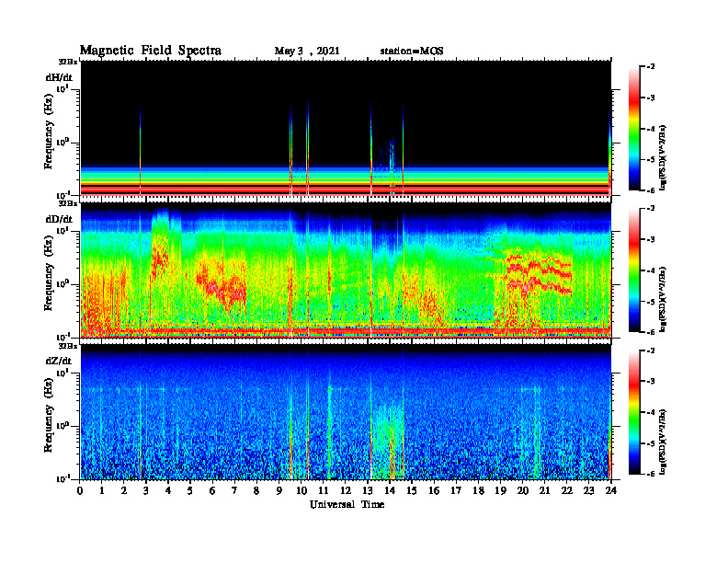Click the hour 21 tick label on the time axis
Image resolution: width=728 pixels, height=563 pixels.
point(544,490)
